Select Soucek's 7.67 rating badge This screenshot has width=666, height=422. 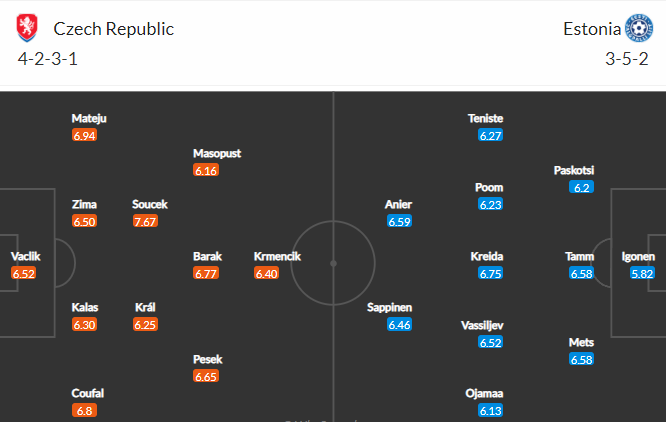pyautogui.click(x=145, y=222)
